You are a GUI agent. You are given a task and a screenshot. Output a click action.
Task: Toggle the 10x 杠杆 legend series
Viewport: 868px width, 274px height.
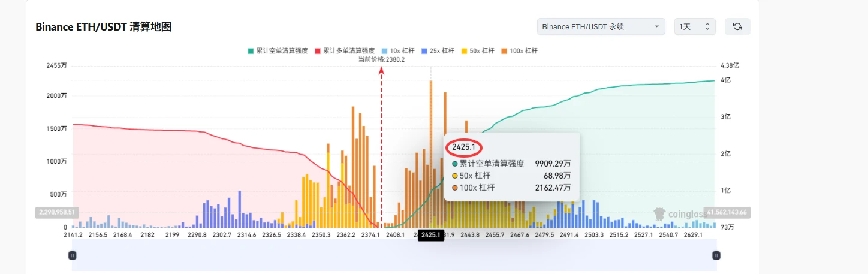pyautogui.click(x=398, y=51)
